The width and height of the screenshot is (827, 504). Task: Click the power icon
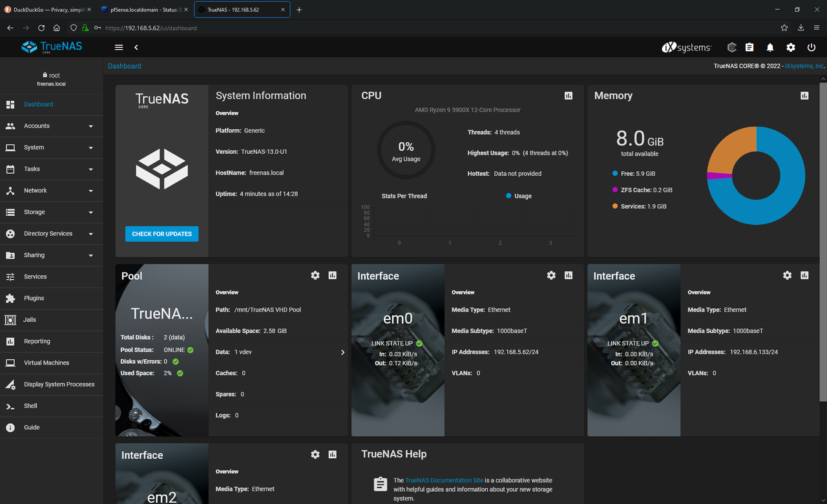coord(811,47)
